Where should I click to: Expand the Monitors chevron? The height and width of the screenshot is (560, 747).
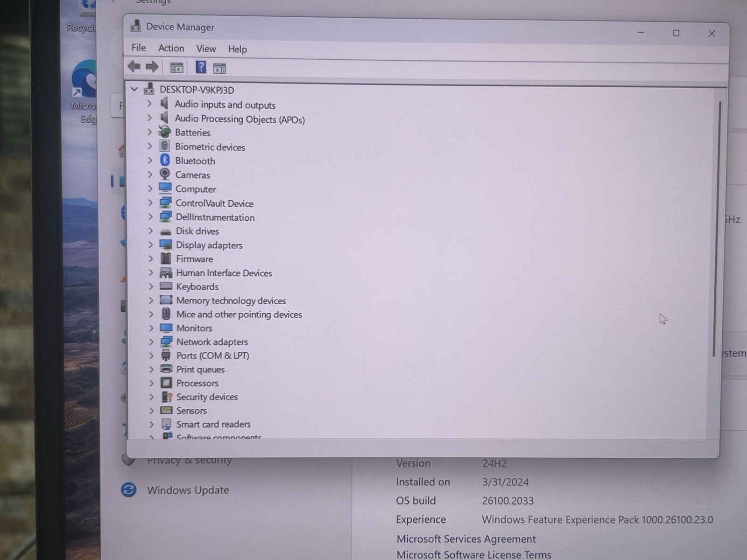click(151, 328)
